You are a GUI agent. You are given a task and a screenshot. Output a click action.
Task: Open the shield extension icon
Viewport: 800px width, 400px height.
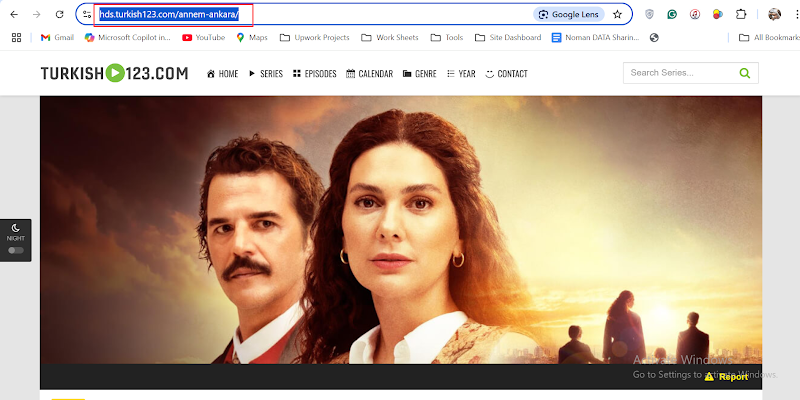[649, 14]
